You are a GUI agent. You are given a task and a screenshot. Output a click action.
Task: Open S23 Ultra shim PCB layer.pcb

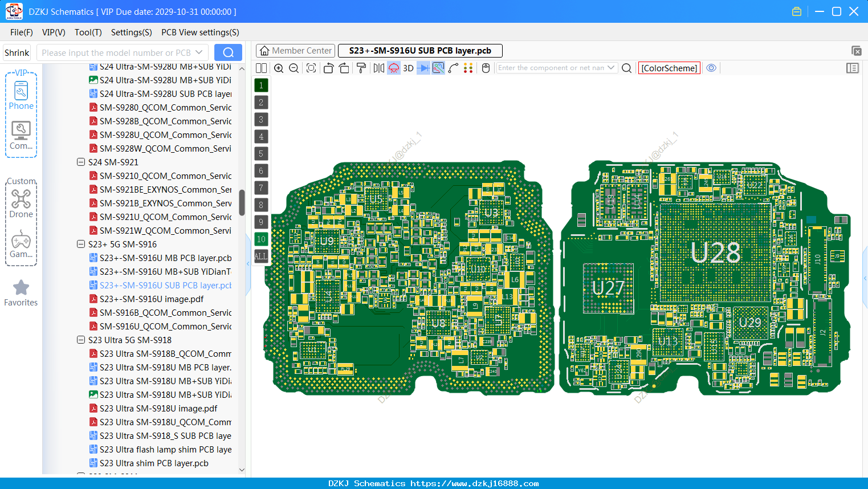pos(149,463)
